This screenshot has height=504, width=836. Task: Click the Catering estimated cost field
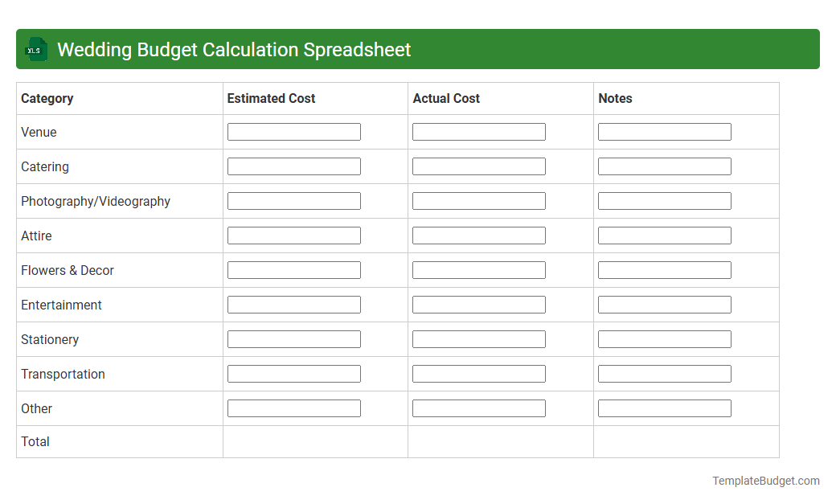click(293, 166)
